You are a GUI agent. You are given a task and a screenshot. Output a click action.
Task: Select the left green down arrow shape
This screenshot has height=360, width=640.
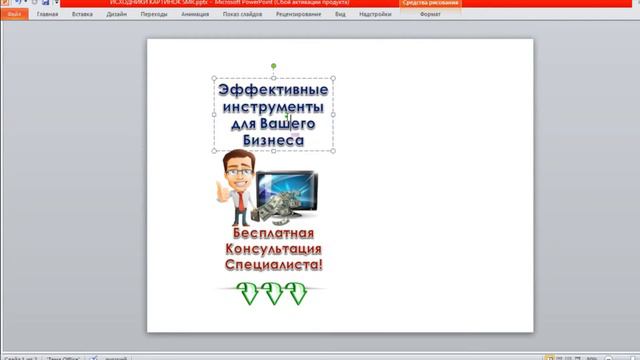click(x=248, y=293)
